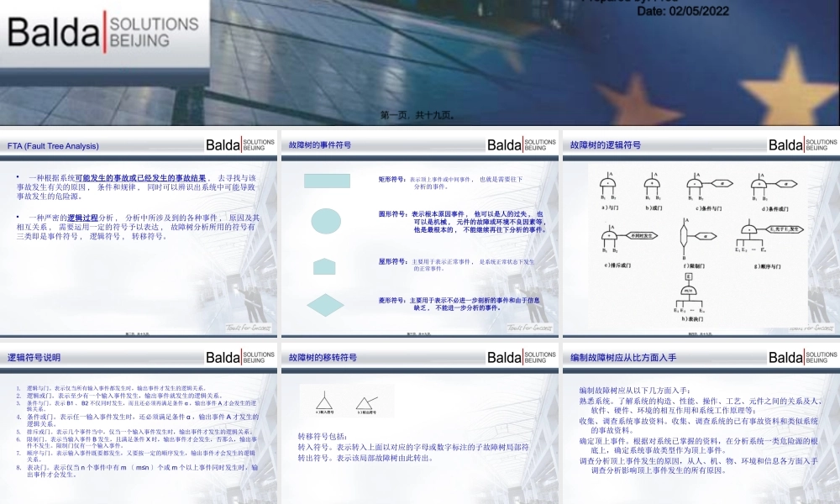
Task: Open the FTA (Fault Tree Analysis) slide
Action: pos(55,144)
